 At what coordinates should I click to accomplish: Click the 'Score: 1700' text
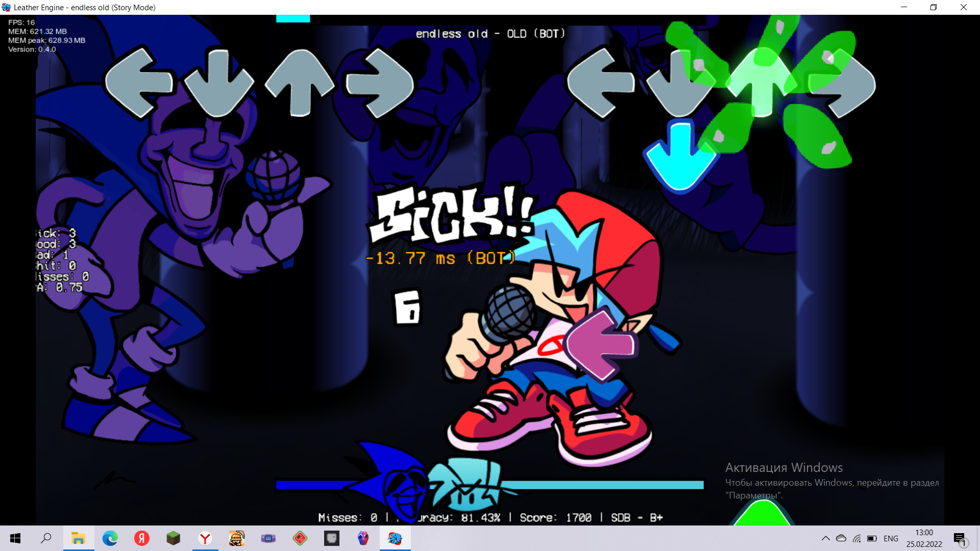click(x=555, y=518)
